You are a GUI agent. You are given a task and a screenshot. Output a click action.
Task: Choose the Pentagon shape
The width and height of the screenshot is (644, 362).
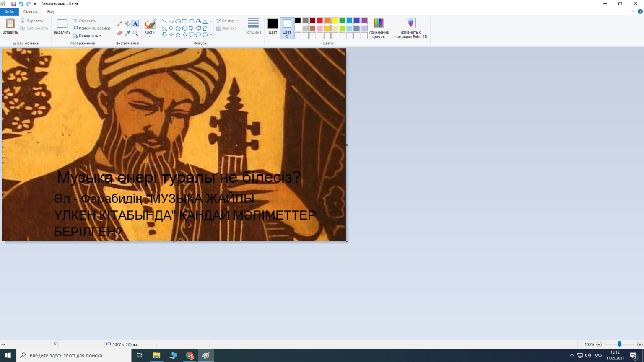click(178, 28)
